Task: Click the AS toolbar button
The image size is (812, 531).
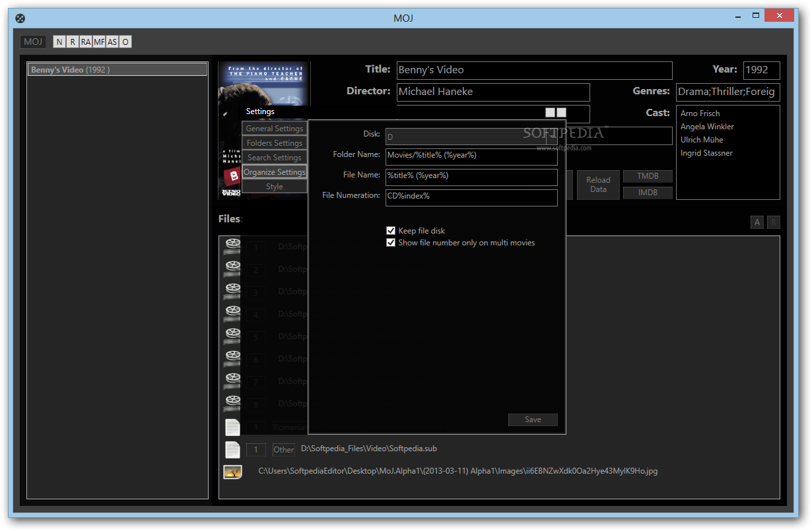Action: tap(112, 42)
